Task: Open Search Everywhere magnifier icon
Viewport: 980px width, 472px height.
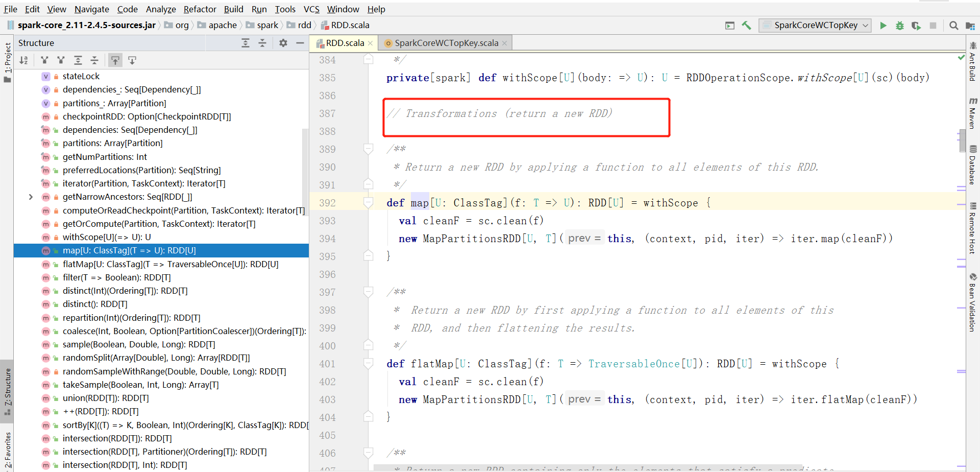Action: click(953, 26)
